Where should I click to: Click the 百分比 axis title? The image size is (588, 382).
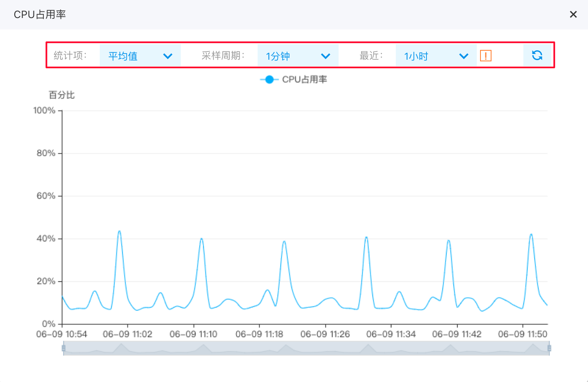[x=62, y=95]
